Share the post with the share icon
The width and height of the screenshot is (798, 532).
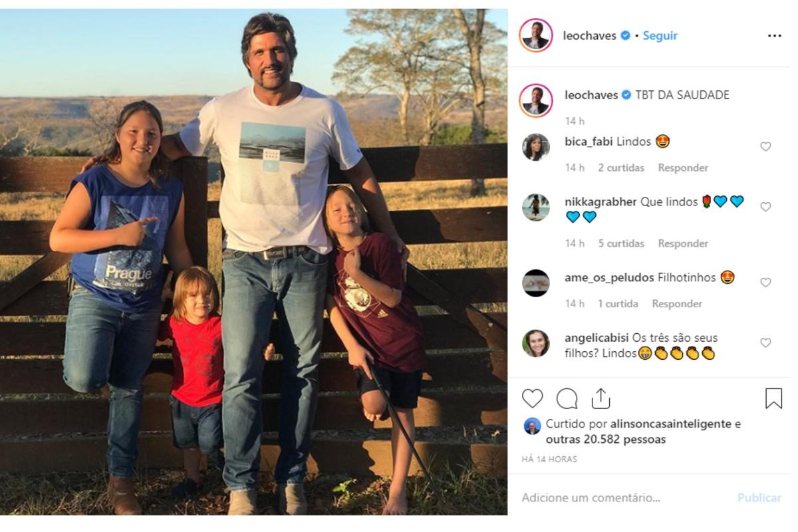point(600,398)
